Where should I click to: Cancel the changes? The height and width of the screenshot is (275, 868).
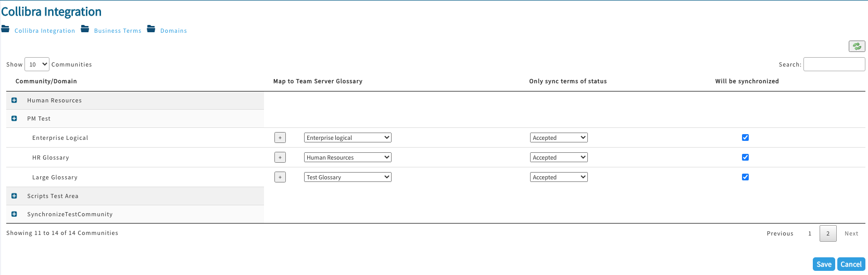(x=851, y=264)
